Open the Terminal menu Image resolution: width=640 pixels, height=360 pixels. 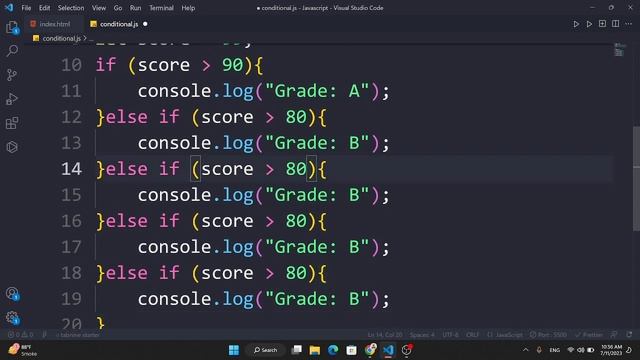coord(161,8)
